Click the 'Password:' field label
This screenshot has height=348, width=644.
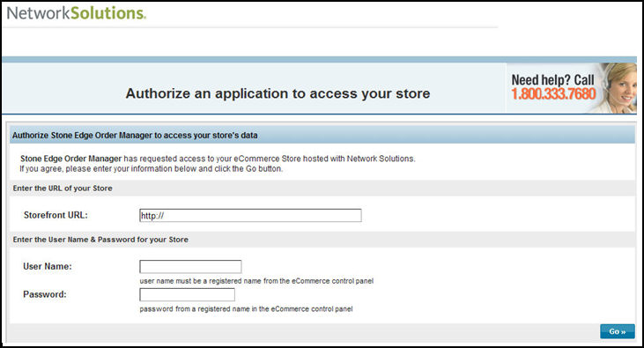pyautogui.click(x=45, y=294)
